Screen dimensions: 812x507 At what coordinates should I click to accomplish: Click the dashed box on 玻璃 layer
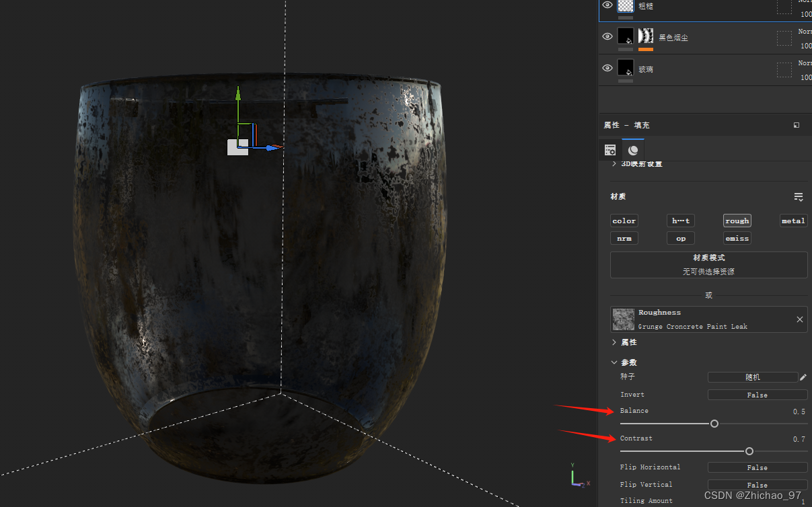point(784,69)
